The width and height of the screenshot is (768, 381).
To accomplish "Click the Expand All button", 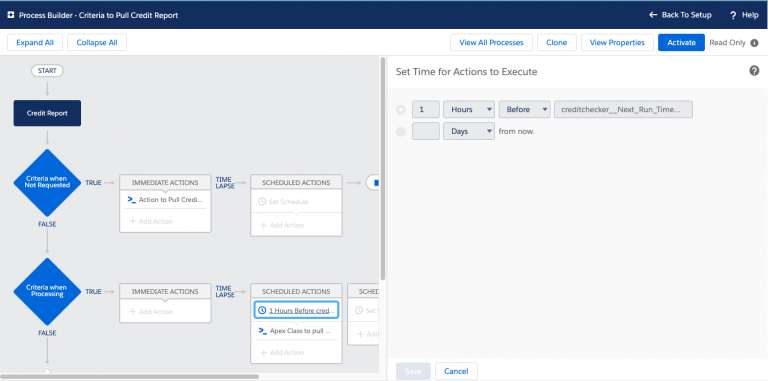I will click(35, 43).
